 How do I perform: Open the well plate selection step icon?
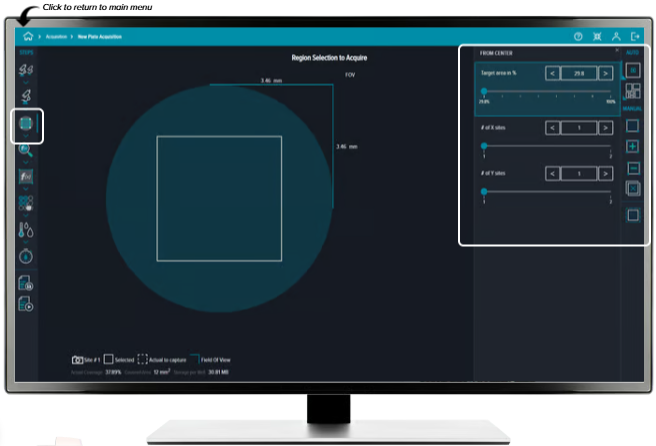26,203
